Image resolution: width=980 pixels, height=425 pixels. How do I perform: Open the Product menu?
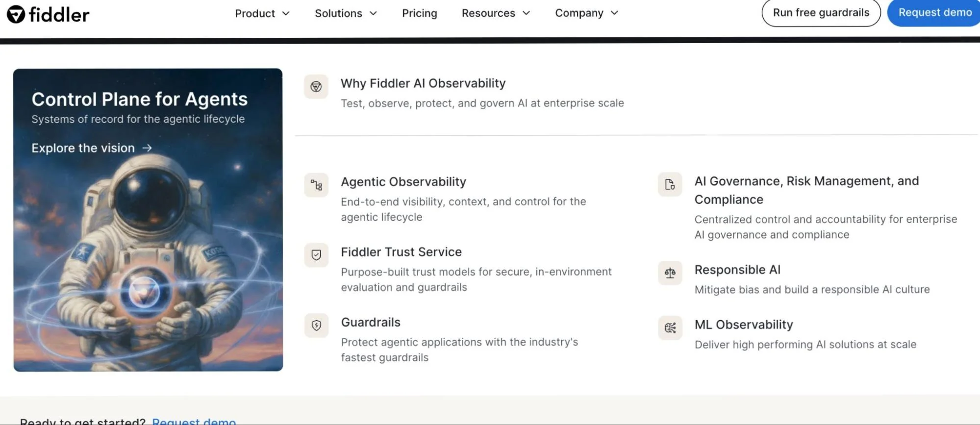click(262, 13)
